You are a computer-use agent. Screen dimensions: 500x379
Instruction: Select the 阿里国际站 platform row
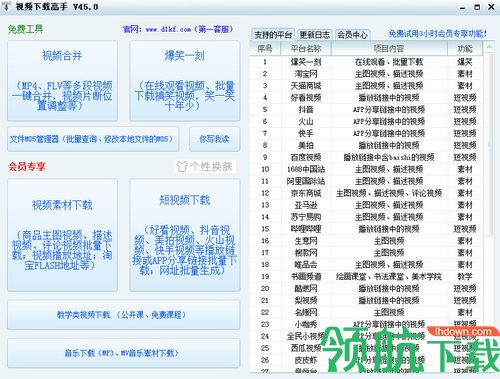point(366,181)
